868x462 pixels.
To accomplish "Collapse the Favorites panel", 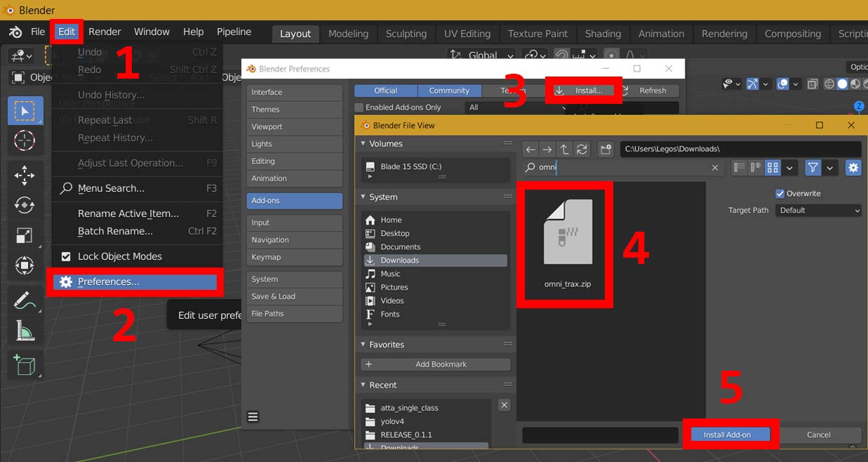I will [363, 345].
